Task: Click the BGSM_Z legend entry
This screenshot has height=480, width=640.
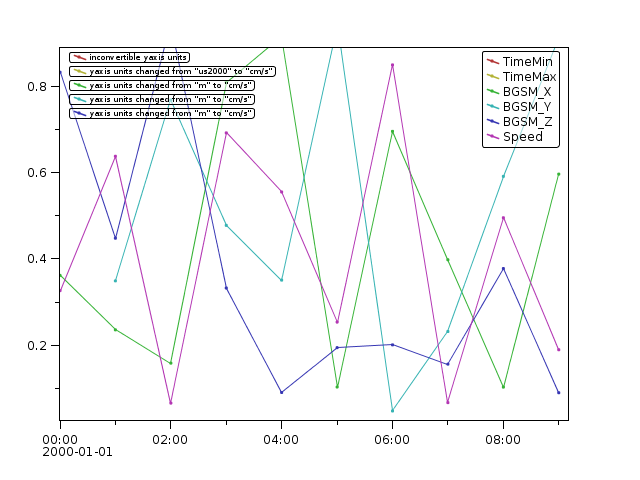Action: [527, 122]
